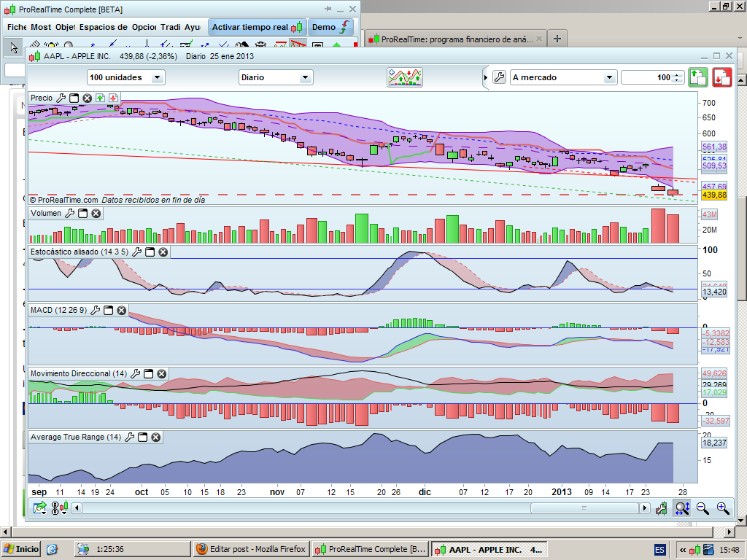Switch to ProRealTime Firefox browser tab

click(x=456, y=39)
